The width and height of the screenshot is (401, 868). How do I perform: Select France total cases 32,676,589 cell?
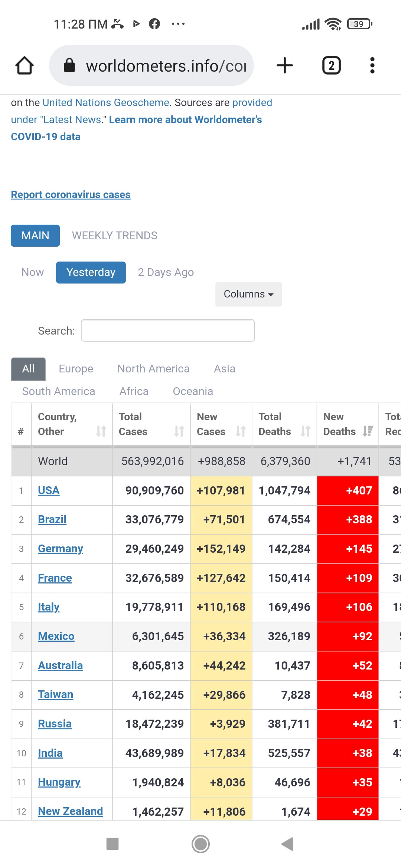[x=151, y=578]
